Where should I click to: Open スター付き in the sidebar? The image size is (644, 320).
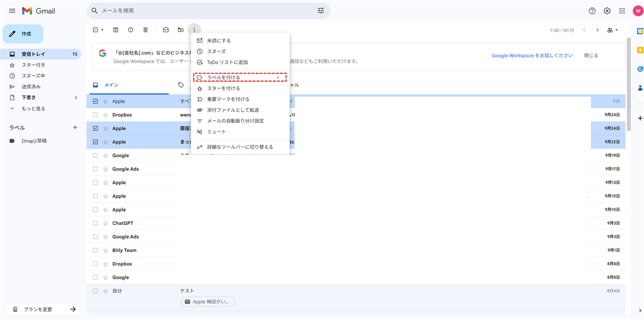(41, 65)
